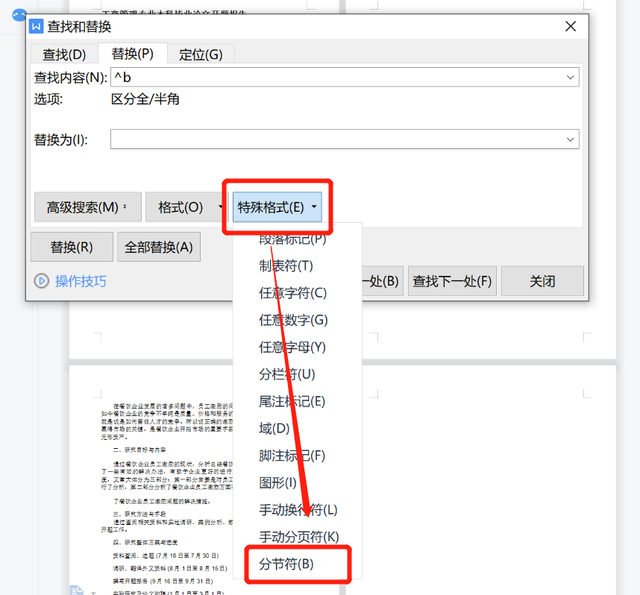Viewport: 640px width, 595px height.
Task: Toggle the 特殊格式(E) dropdown button
Action: (277, 207)
